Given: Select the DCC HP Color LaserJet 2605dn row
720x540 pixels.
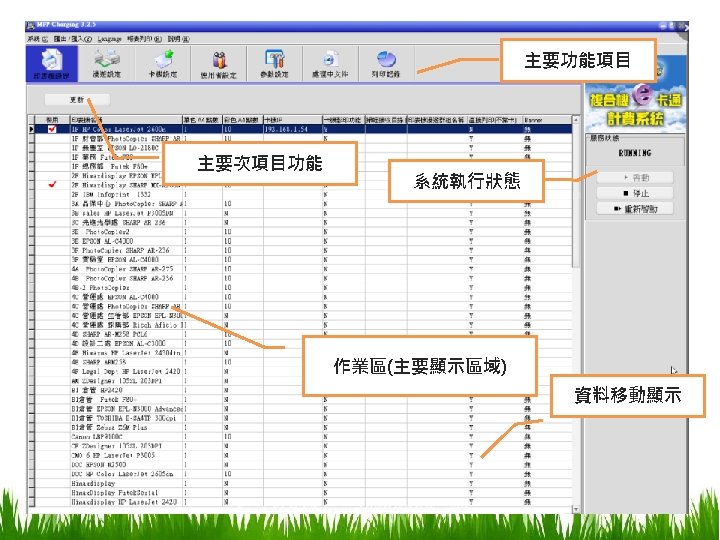Looking at the screenshot, I should 301,474.
